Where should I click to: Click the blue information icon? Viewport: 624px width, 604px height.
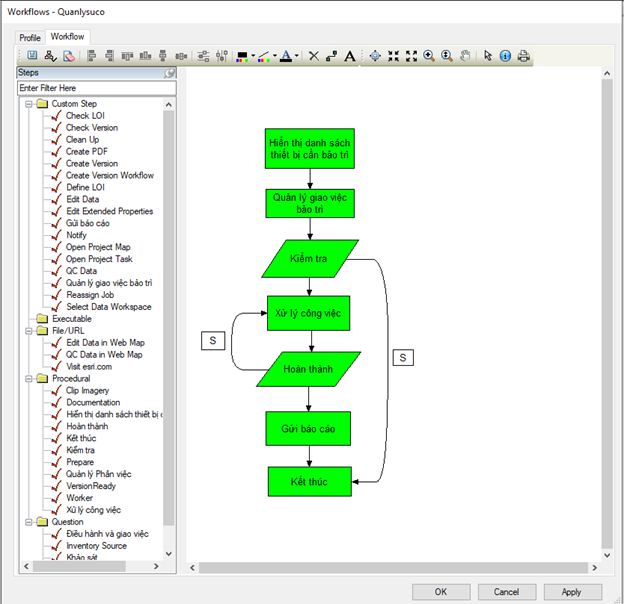[x=505, y=56]
